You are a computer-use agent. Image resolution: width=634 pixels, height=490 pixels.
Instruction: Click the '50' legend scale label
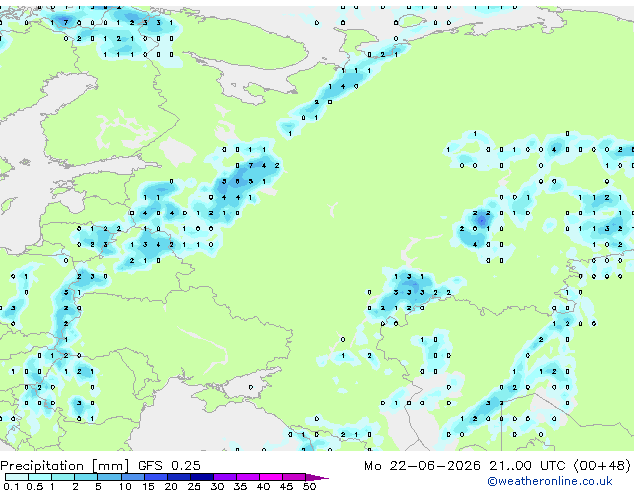[310, 486]
